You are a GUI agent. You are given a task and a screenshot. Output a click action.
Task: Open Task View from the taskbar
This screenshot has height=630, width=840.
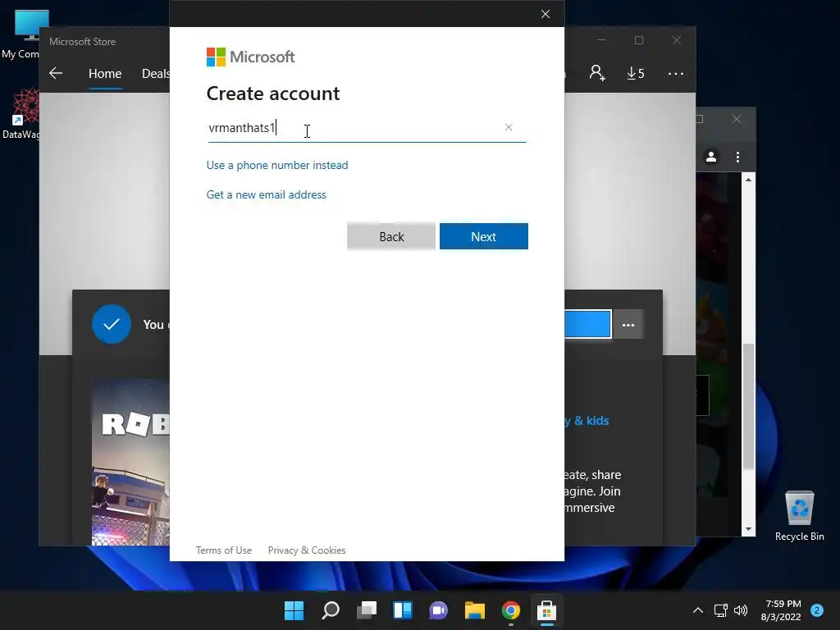click(x=367, y=610)
